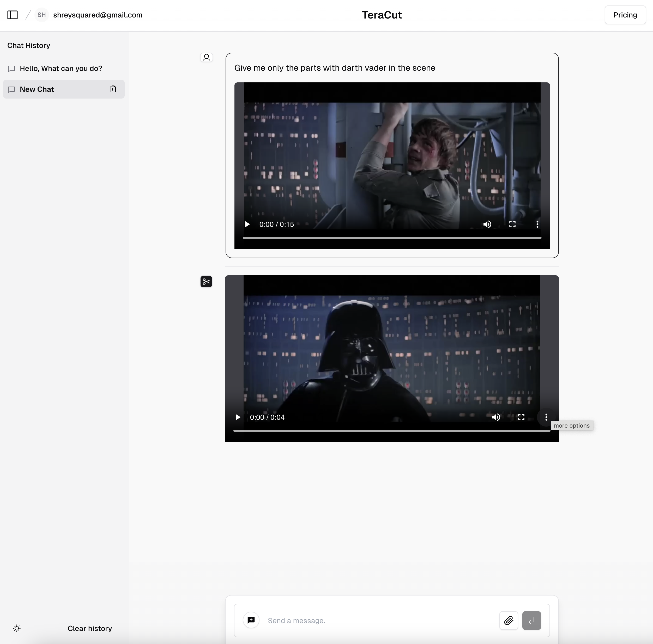Viewport: 653px width, 644px height.
Task: Click the attach file paperclip icon
Action: 509,621
